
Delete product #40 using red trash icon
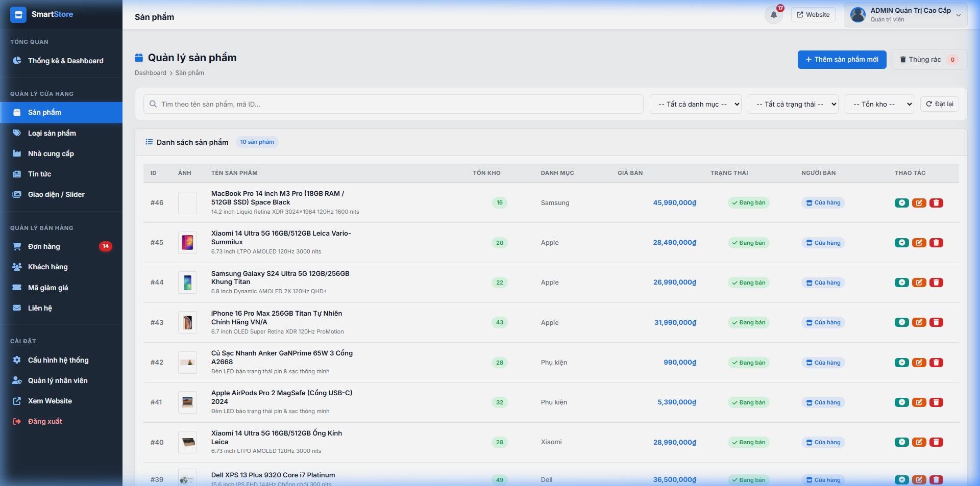[x=936, y=442]
